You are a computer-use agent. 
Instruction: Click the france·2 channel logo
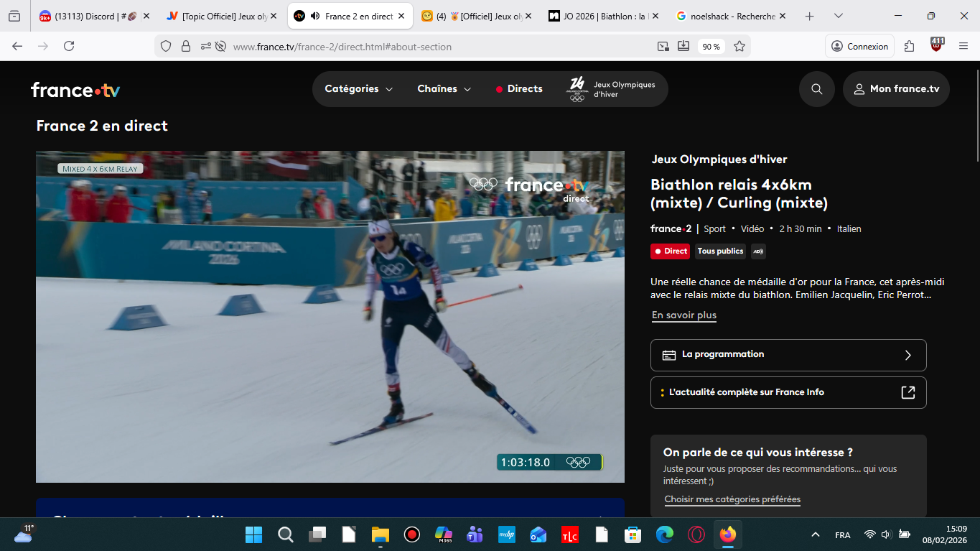pyautogui.click(x=671, y=228)
